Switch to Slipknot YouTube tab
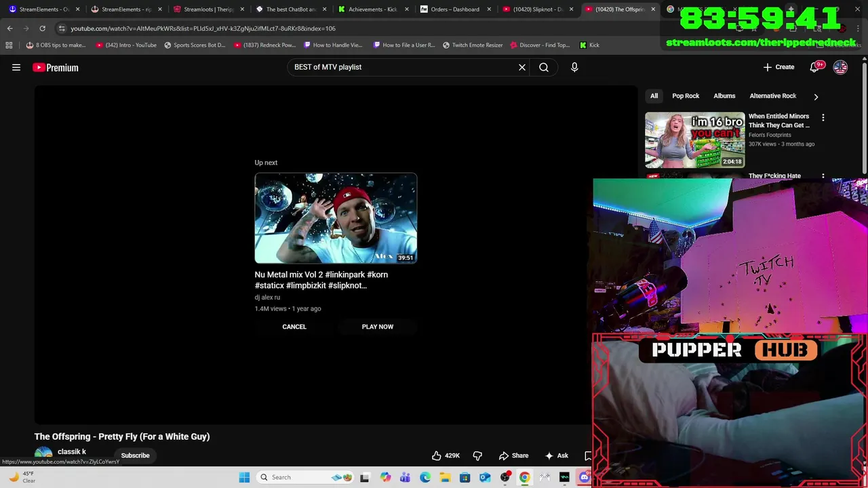The width and height of the screenshot is (868, 488). coord(536,9)
